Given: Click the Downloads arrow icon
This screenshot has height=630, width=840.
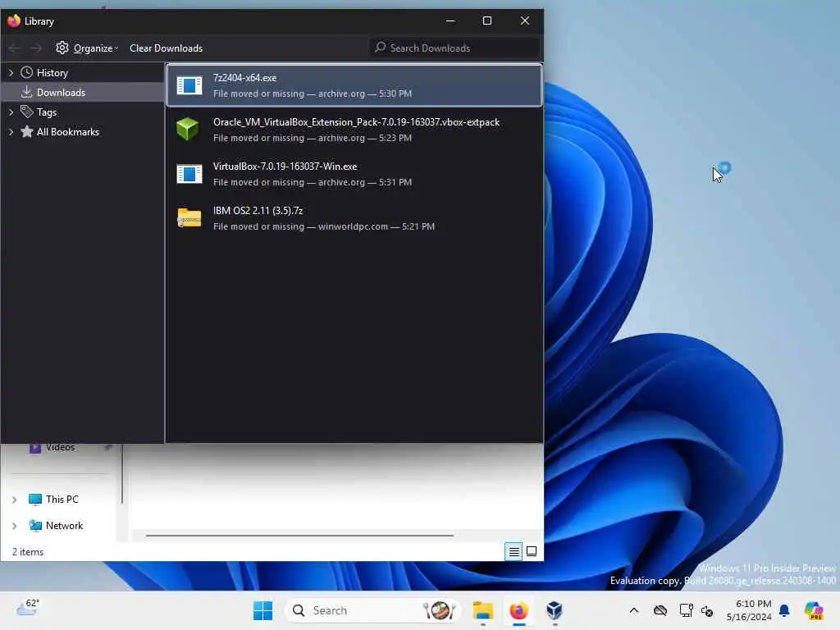Looking at the screenshot, I should pos(27,92).
